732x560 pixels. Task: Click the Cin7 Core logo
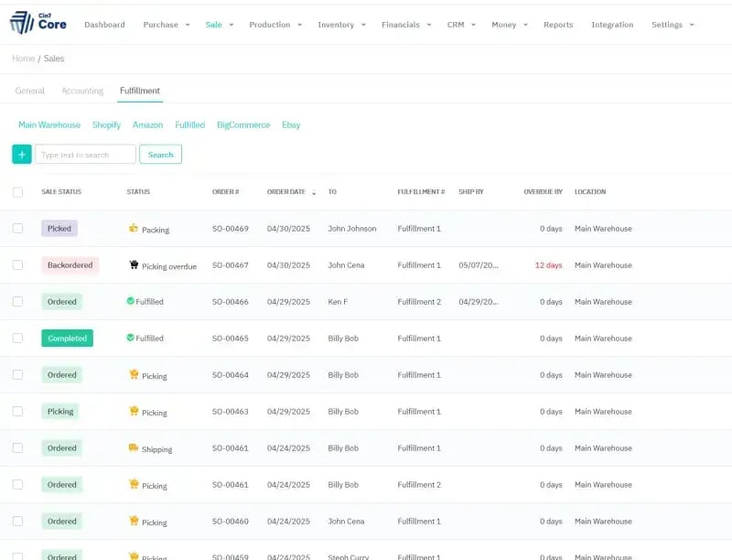[38, 24]
